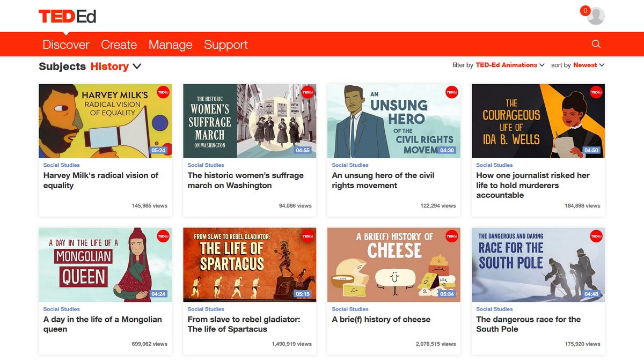This screenshot has height=362, width=644.
Task: Open the search magnifier icon
Action: tap(596, 44)
